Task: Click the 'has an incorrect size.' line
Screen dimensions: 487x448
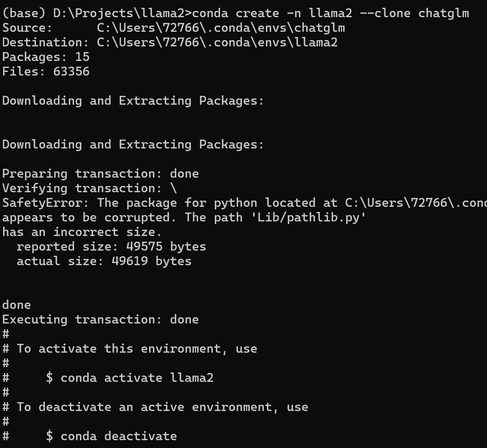Action: click(x=82, y=232)
